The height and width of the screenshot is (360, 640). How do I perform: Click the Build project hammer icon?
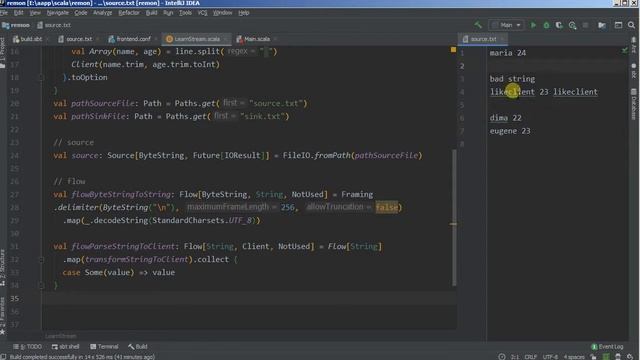pos(478,25)
